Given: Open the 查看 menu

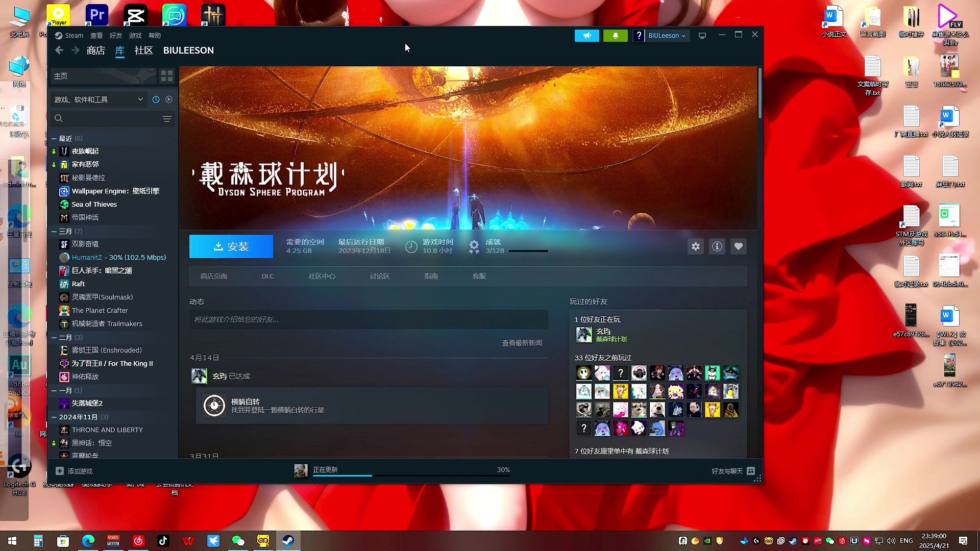Looking at the screenshot, I should point(96,36).
